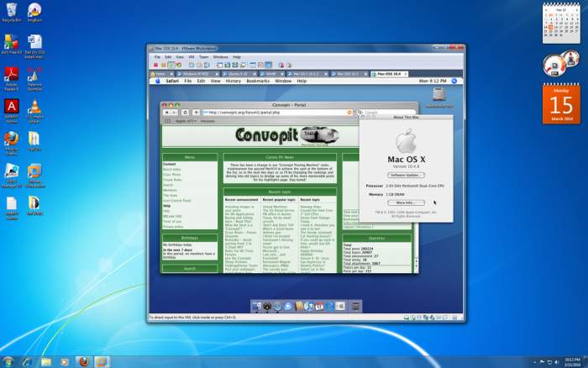
Task: Open the Safari application menu
Action: click(172, 81)
